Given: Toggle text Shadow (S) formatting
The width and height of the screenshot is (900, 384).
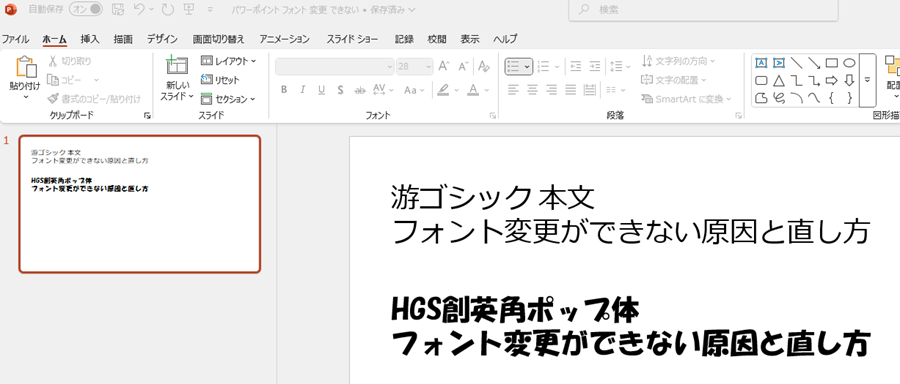Looking at the screenshot, I should [x=340, y=90].
